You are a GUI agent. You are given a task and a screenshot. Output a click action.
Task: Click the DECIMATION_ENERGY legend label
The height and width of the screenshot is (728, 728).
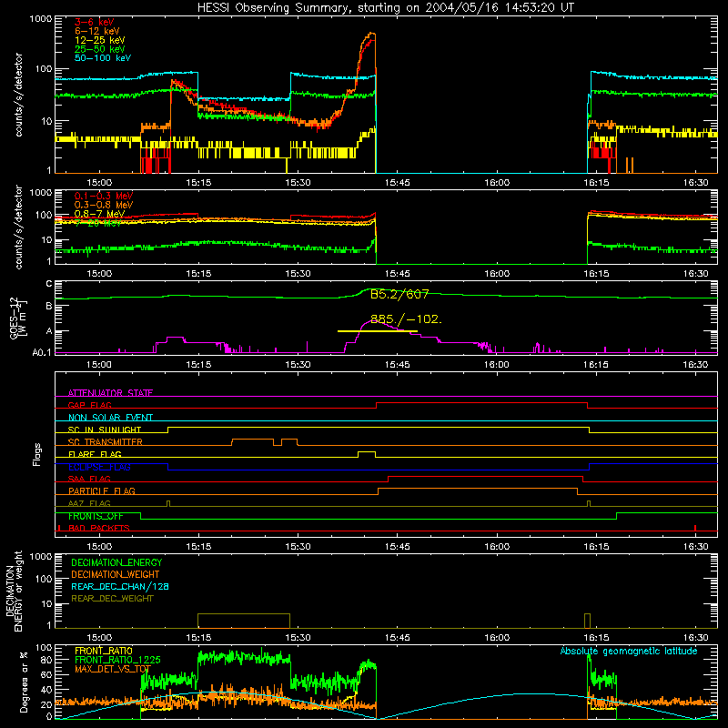click(x=116, y=562)
